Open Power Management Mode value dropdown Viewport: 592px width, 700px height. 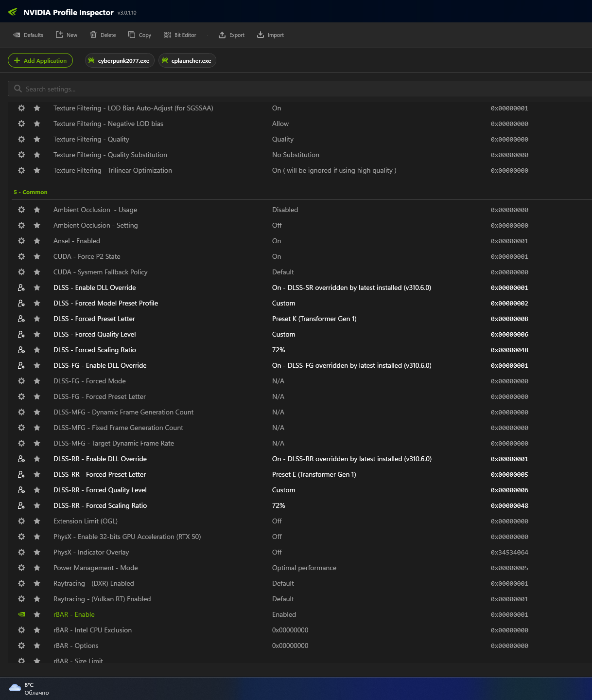(x=304, y=568)
